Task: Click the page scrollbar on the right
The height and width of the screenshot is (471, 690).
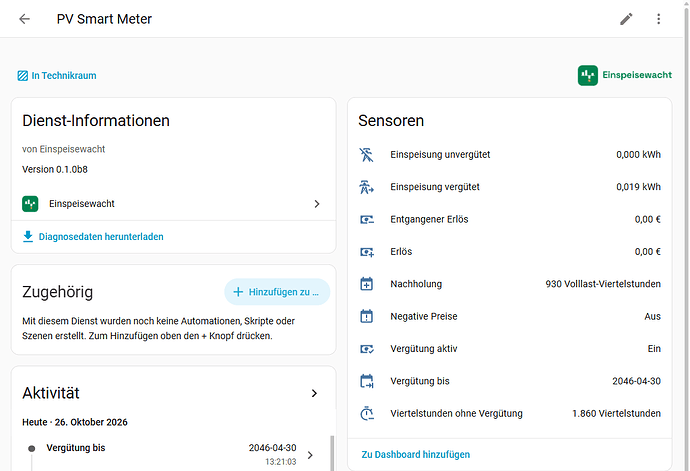Action: point(686,236)
